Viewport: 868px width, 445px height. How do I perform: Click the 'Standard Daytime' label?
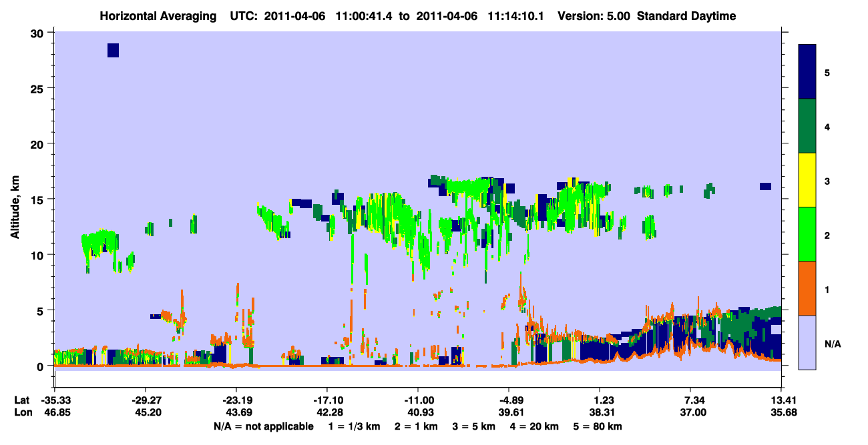pos(686,16)
